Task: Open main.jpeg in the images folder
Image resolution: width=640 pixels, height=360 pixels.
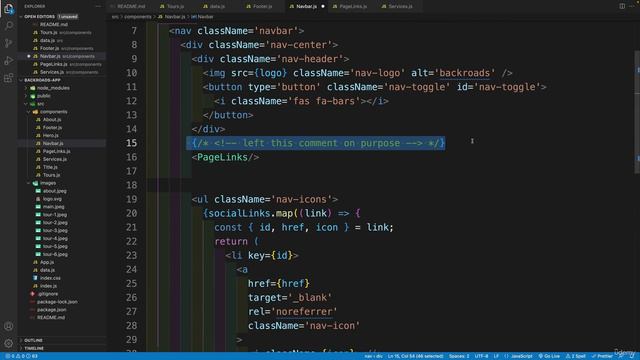Action: point(53,207)
